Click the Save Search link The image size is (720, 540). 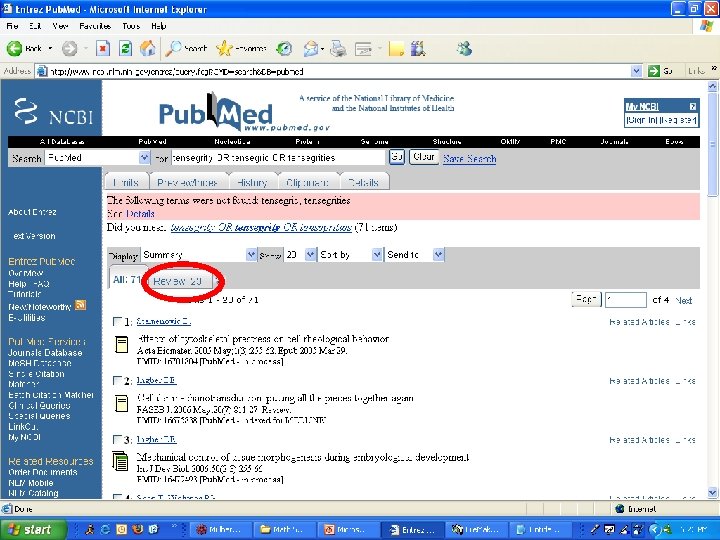[x=469, y=159]
